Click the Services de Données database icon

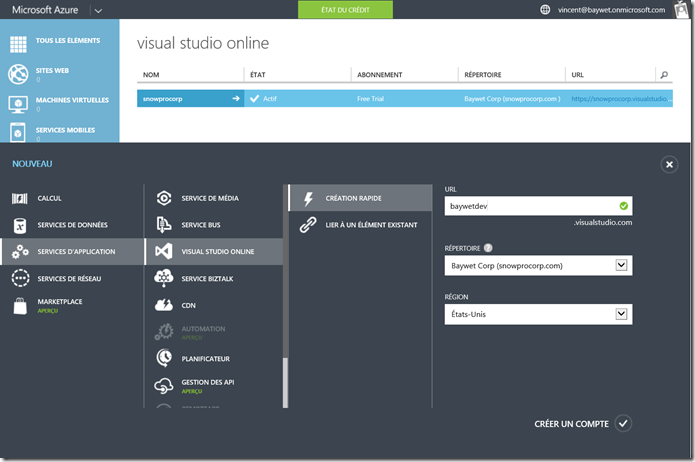(20, 225)
